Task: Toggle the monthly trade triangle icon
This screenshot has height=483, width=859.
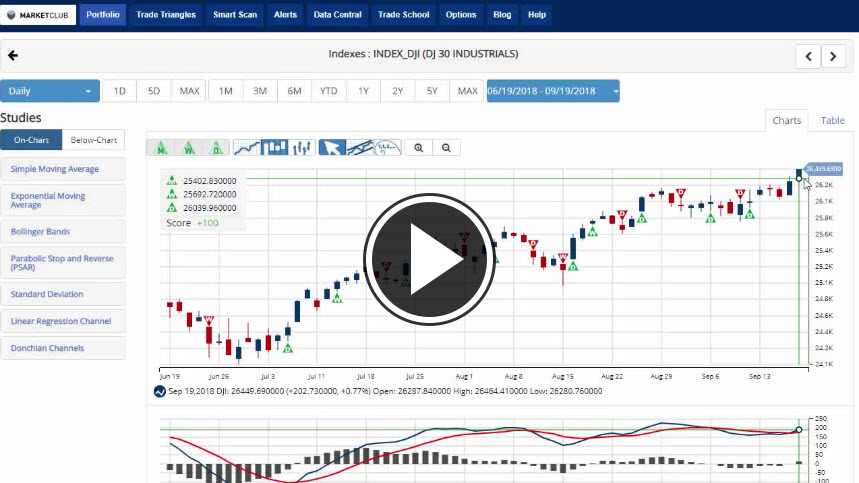Action: click(161, 148)
